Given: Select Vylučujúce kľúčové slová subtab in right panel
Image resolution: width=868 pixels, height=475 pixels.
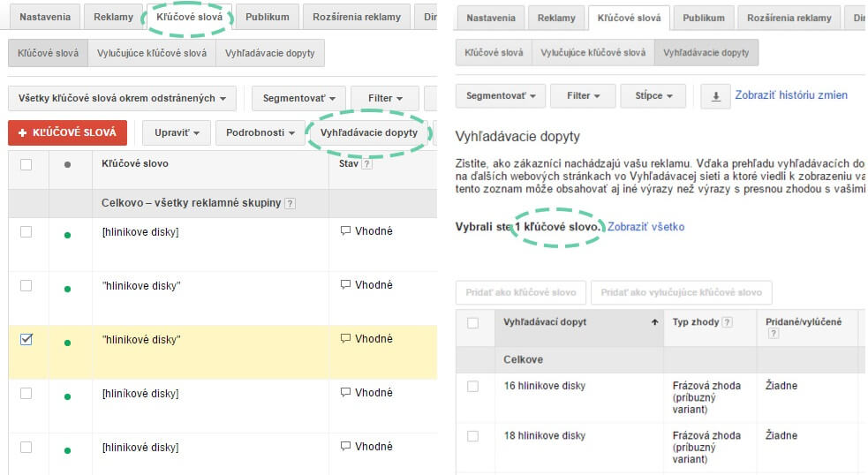Looking at the screenshot, I should (x=593, y=53).
